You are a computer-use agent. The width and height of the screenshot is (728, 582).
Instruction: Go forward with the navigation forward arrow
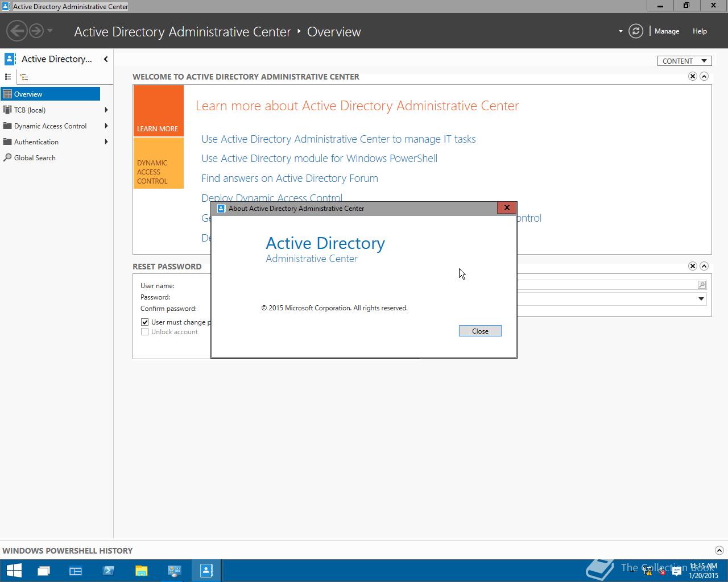click(x=36, y=31)
